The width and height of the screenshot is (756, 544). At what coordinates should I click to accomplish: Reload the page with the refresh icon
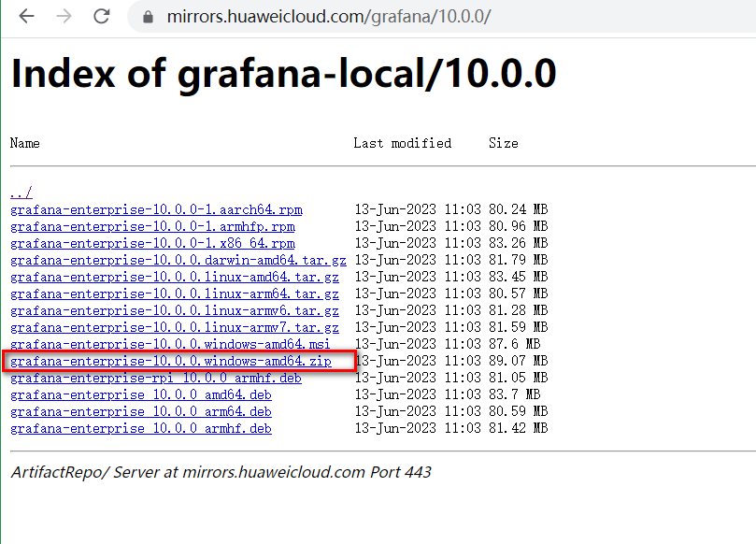point(101,17)
